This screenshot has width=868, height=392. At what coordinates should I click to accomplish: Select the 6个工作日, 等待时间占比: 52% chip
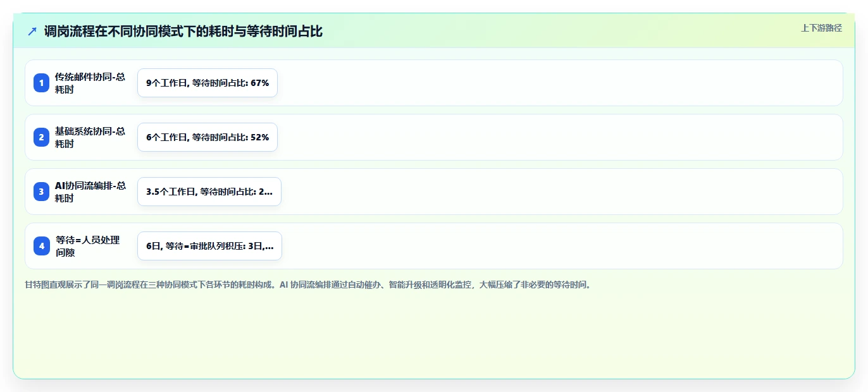coord(208,137)
